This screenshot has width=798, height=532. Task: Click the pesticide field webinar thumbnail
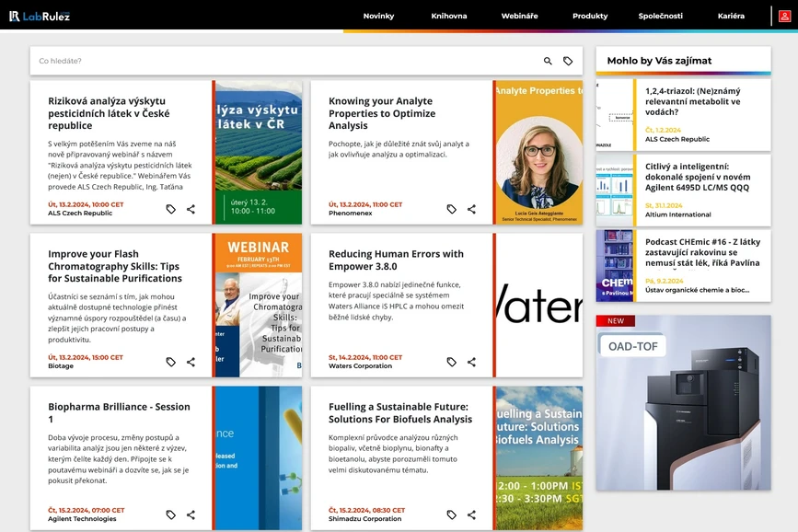tap(259, 152)
